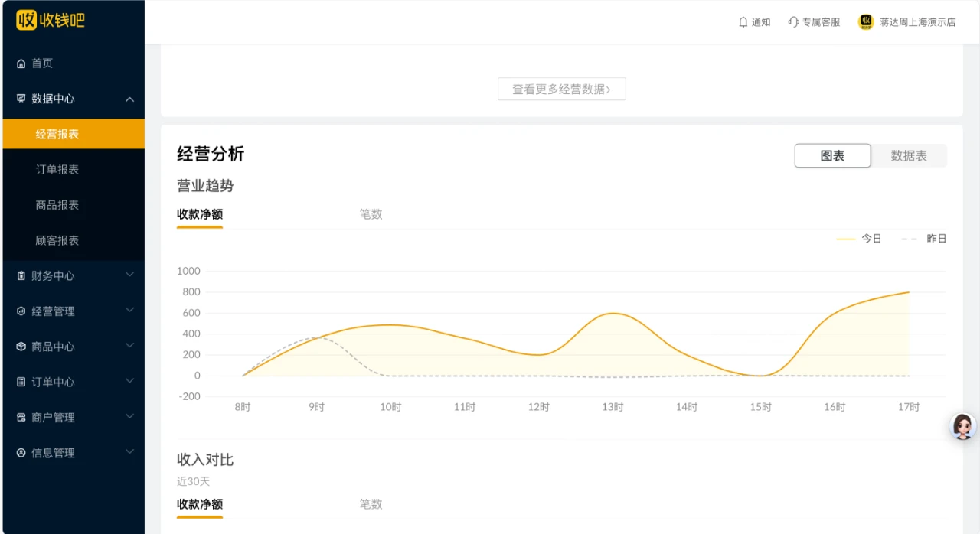This screenshot has height=534, width=980.
Task: Click the 13时 peak on trend chart
Action: point(612,313)
